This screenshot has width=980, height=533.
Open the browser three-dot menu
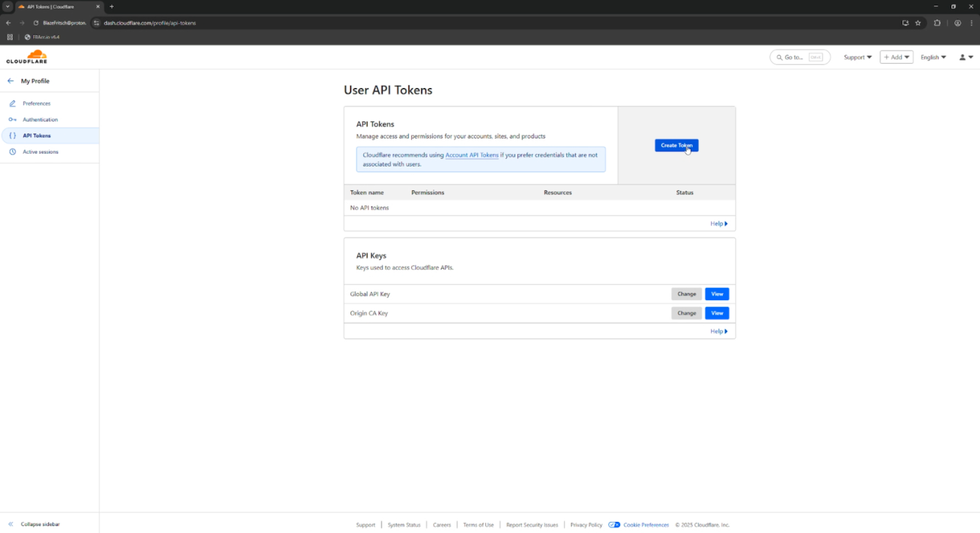971,23
